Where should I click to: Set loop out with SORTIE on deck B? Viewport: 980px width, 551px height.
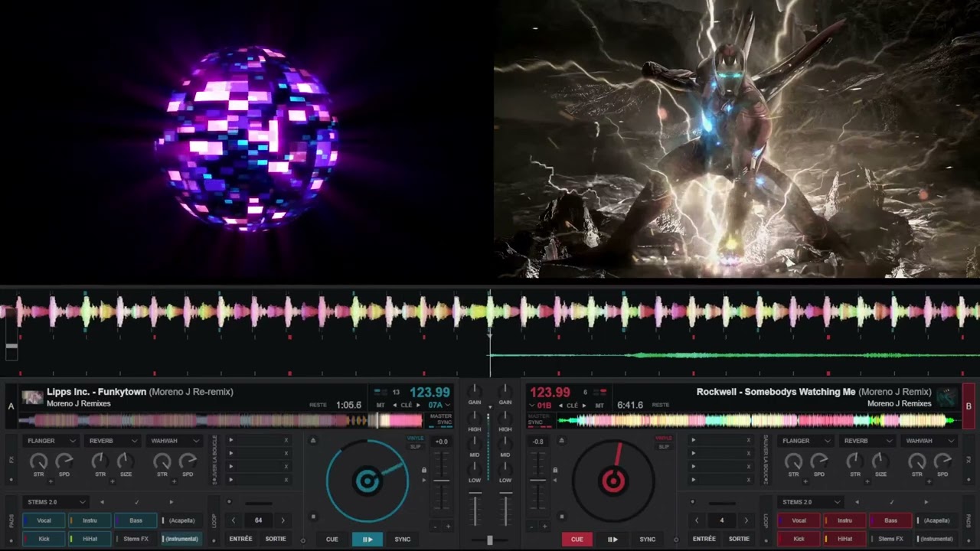click(x=739, y=539)
